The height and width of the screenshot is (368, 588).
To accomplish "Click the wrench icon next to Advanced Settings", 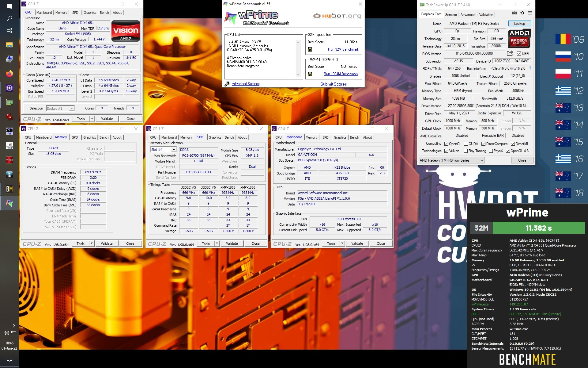I will (x=227, y=84).
